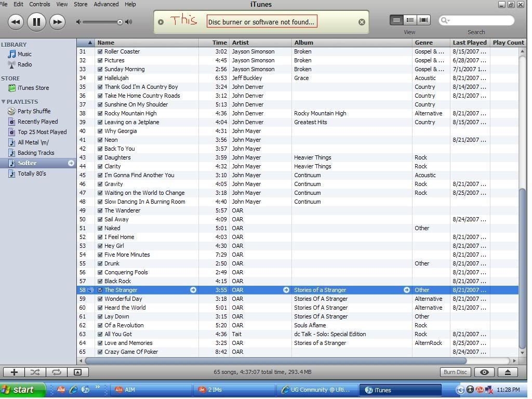Pause the current song
Image resolution: width=532 pixels, height=399 pixels.
[x=36, y=22]
